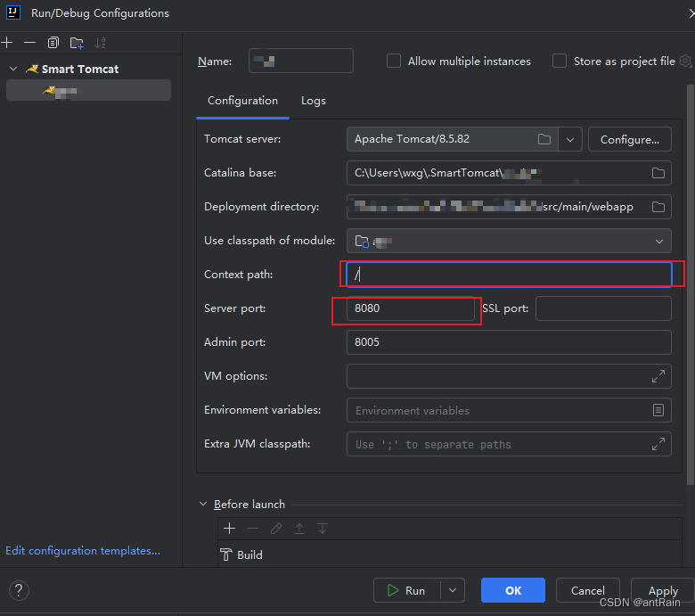Screen dimensions: 695x616
Task: Open the Environment variables editor icon
Action: point(658,410)
